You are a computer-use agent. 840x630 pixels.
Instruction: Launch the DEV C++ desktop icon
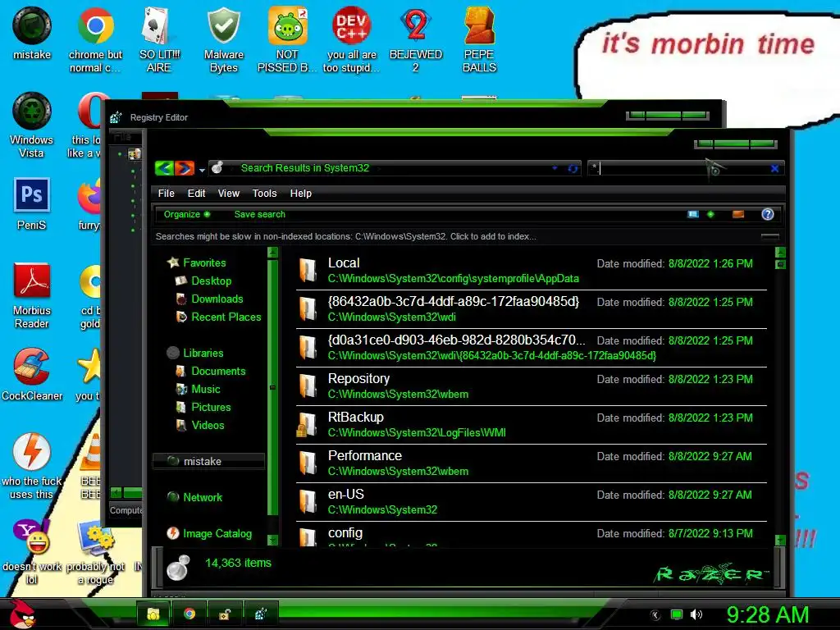(351, 39)
